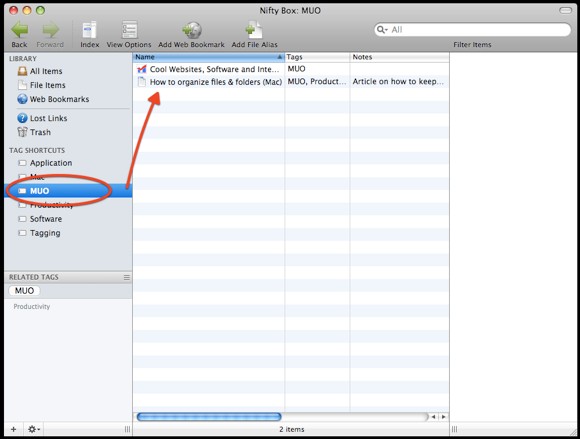Click the sidebar resize grip handle
The height and width of the screenshot is (439, 580).
[x=127, y=429]
